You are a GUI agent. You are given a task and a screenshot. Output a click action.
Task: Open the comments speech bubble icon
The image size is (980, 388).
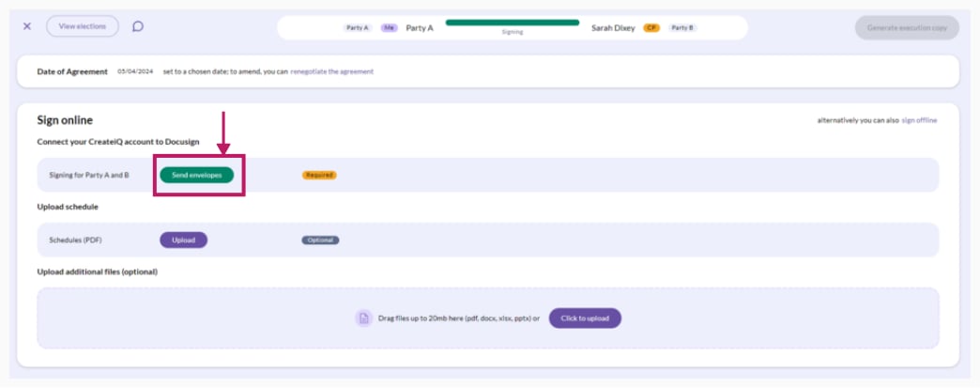pyautogui.click(x=138, y=26)
